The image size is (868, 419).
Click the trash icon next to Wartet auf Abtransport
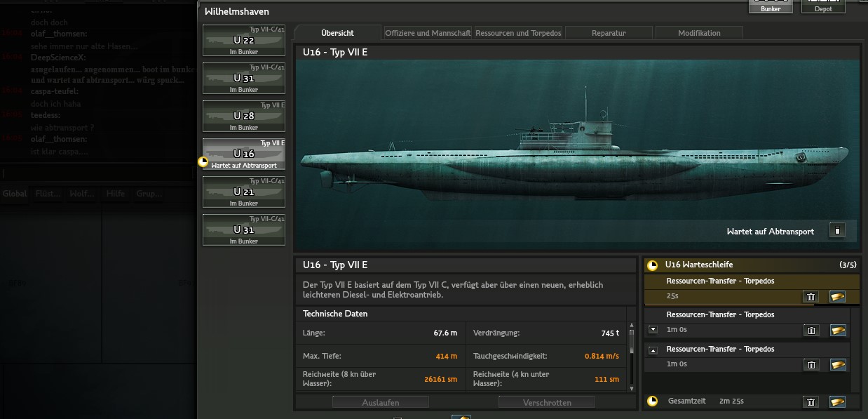point(836,230)
